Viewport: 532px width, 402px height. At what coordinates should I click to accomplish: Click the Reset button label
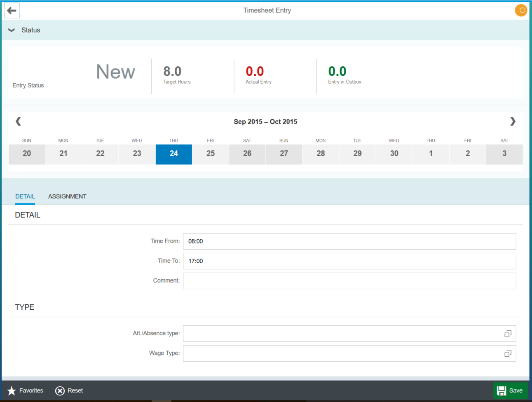pyautogui.click(x=75, y=390)
